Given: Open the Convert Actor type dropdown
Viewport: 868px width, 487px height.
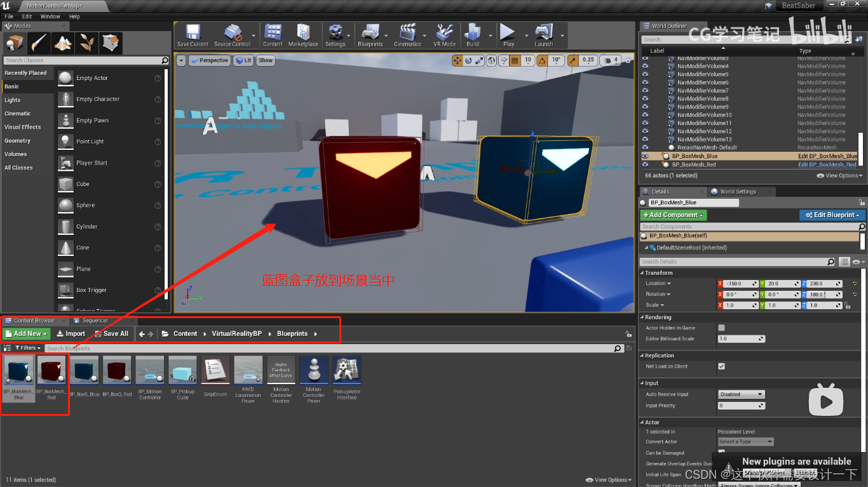Looking at the screenshot, I should coord(746,441).
